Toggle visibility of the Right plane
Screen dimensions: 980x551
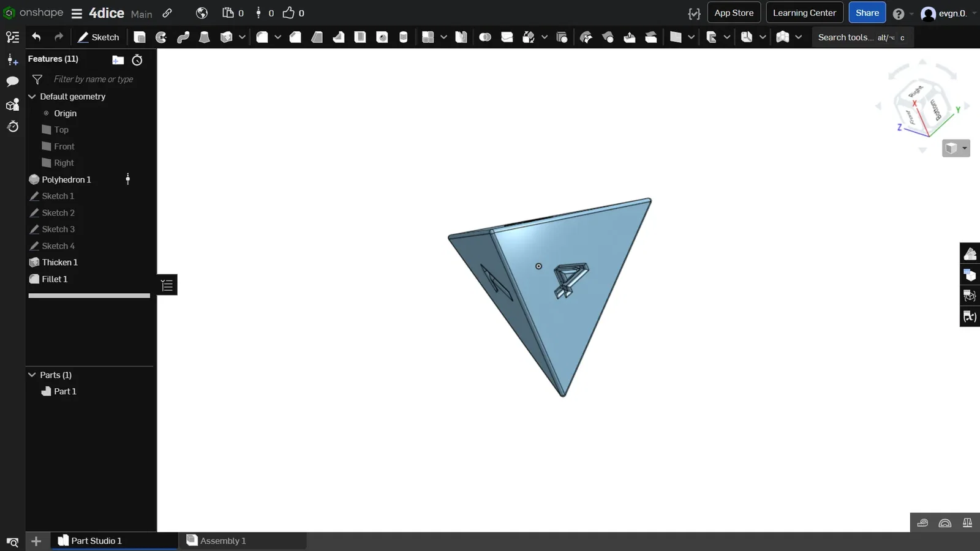(47, 163)
